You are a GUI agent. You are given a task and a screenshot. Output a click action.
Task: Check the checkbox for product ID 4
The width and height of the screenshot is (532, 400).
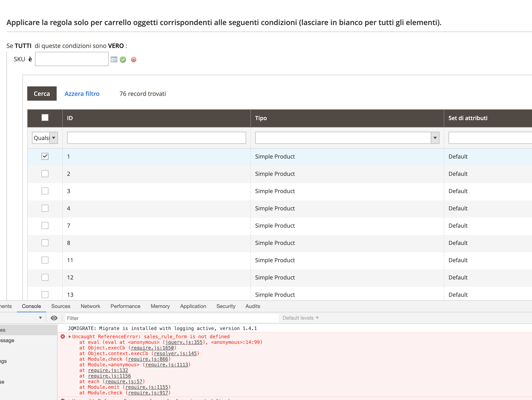(x=45, y=208)
